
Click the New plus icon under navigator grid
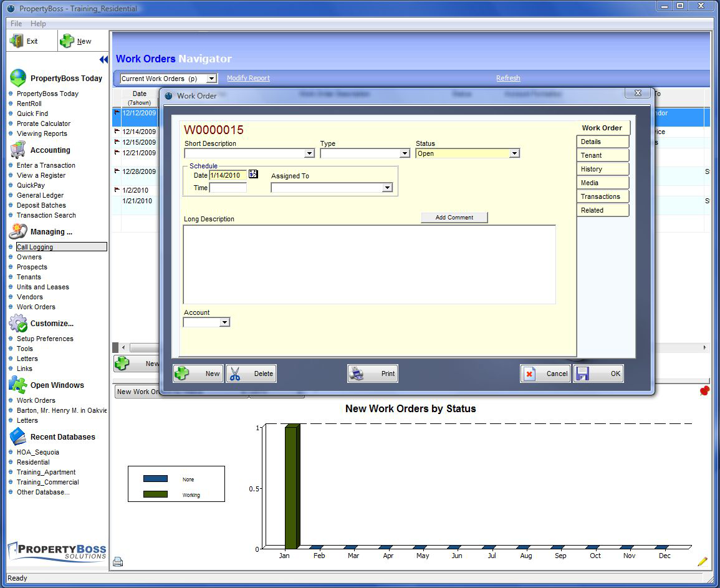pos(122,364)
